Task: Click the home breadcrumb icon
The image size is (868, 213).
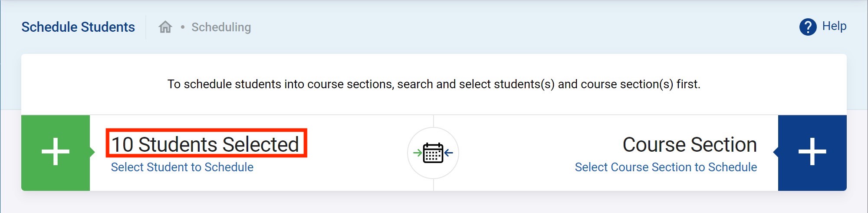Action: tap(165, 27)
